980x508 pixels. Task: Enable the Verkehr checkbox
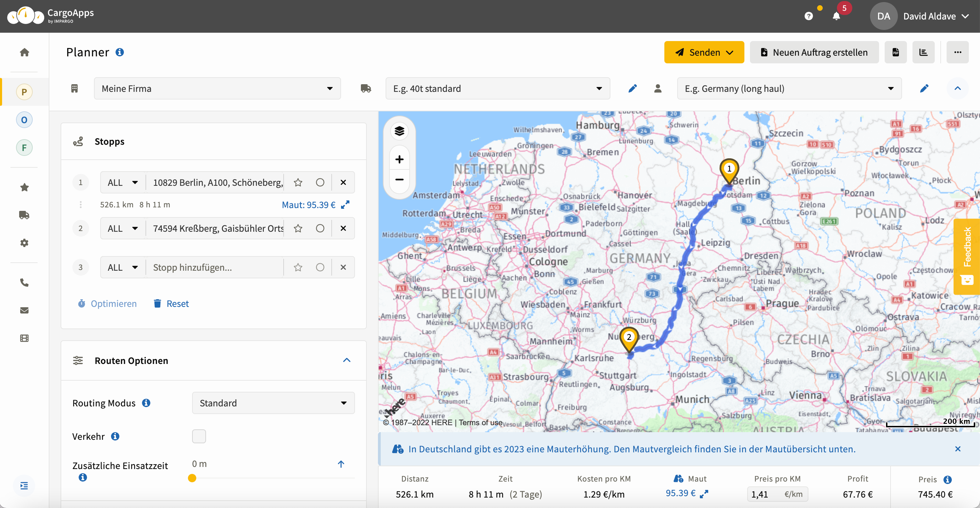tap(199, 436)
